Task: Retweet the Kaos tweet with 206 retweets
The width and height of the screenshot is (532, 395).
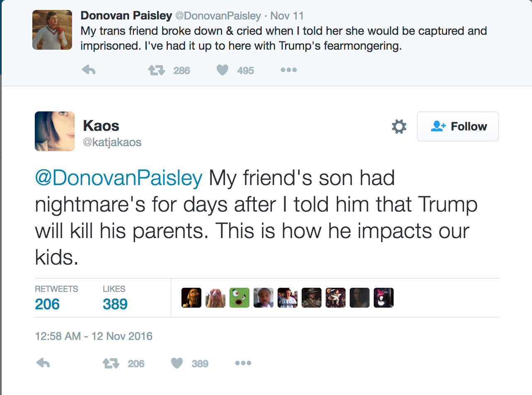Action: [x=111, y=364]
